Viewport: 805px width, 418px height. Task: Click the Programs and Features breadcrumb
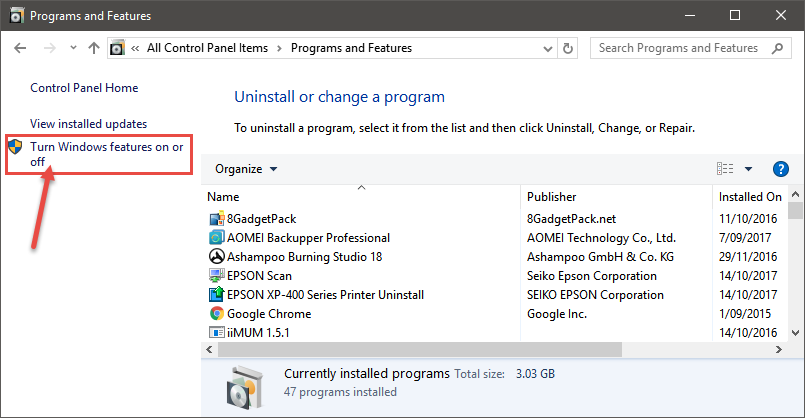point(351,48)
